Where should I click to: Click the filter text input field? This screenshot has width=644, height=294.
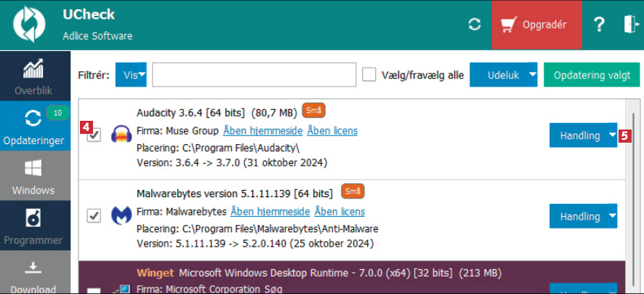pos(254,75)
